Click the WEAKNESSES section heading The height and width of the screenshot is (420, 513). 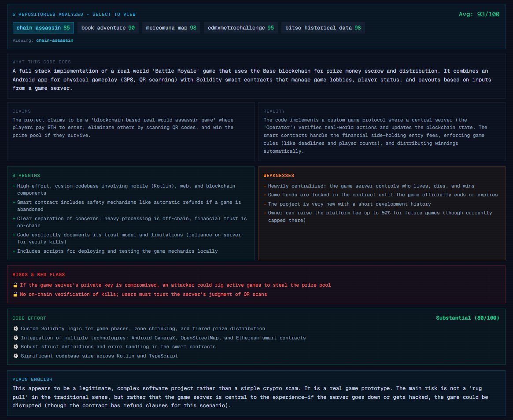pyautogui.click(x=279, y=175)
